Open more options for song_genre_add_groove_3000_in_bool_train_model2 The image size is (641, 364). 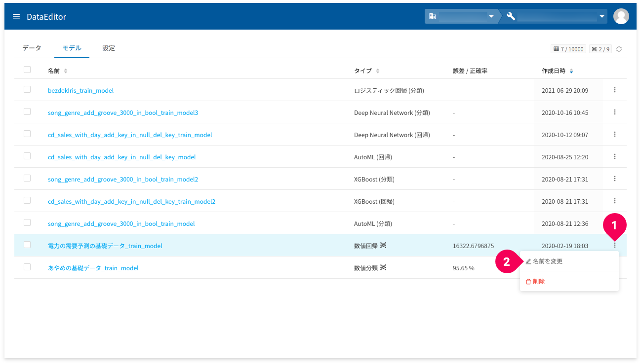(x=615, y=179)
